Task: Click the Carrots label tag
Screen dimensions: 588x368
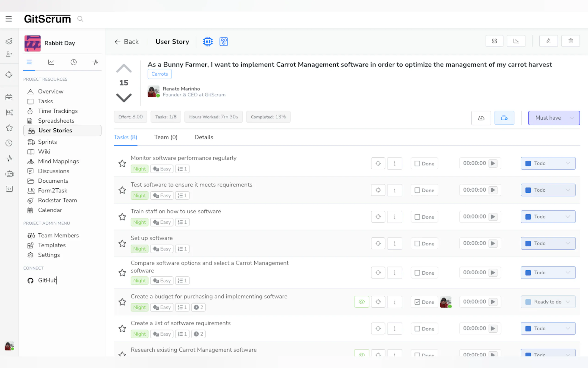Action: 160,74
